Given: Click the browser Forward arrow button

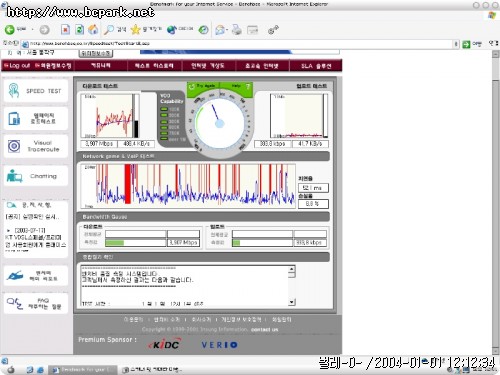Looking at the screenshot, I should click(44, 30).
